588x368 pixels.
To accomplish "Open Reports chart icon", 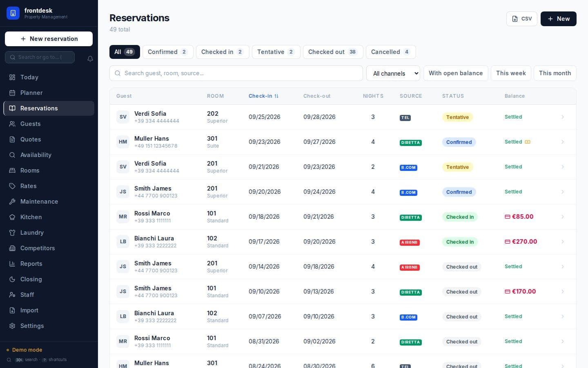I will (x=12, y=264).
